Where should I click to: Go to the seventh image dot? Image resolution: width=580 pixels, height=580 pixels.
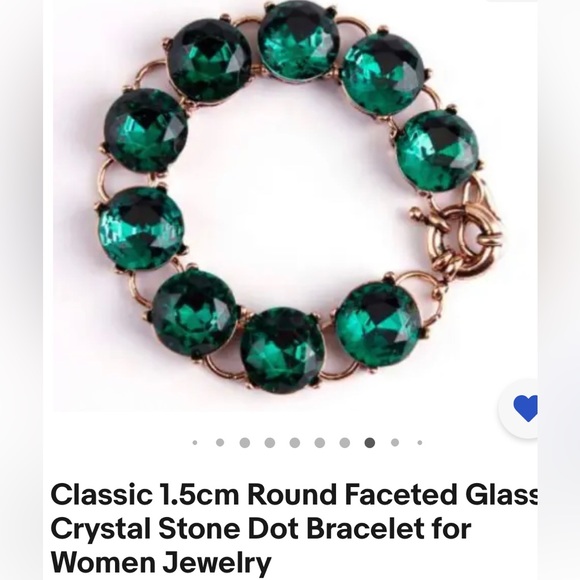(x=345, y=443)
